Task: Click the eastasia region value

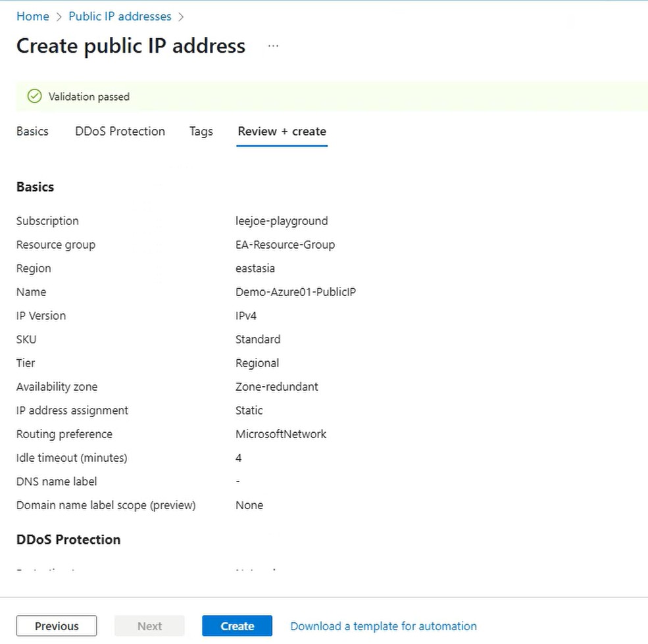Action: pos(255,268)
